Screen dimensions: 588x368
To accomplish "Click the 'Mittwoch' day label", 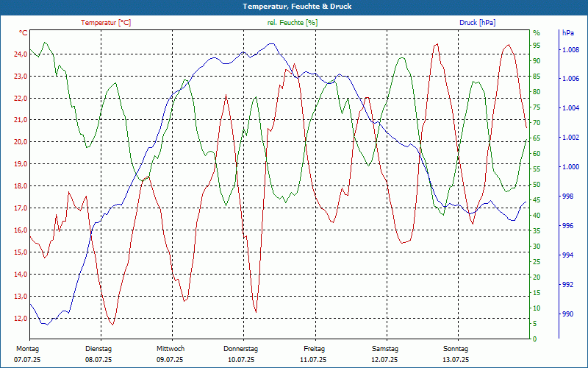I will [171, 349].
